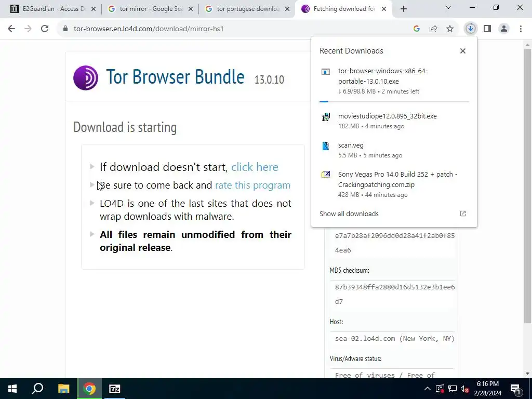Open the notification center icon

pyautogui.click(x=515, y=389)
